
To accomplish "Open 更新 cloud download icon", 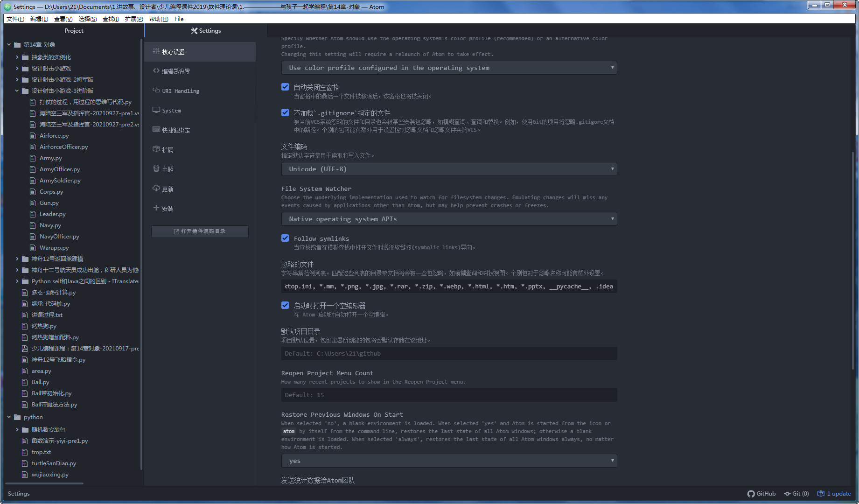I will tap(156, 189).
